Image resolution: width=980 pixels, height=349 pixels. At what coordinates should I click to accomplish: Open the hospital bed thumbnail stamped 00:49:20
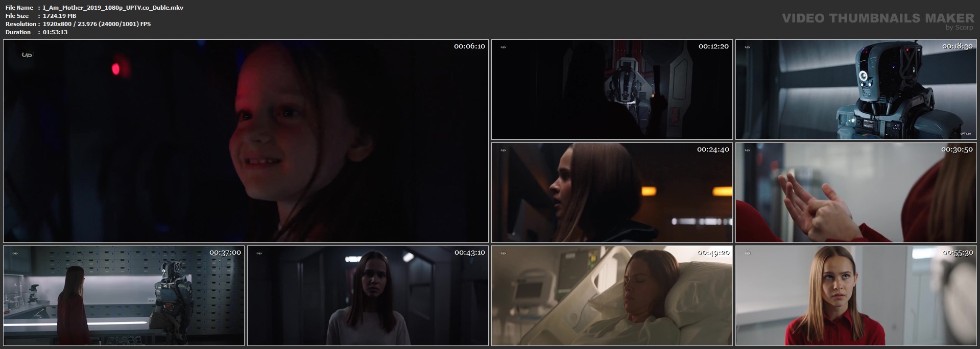pyautogui.click(x=612, y=295)
